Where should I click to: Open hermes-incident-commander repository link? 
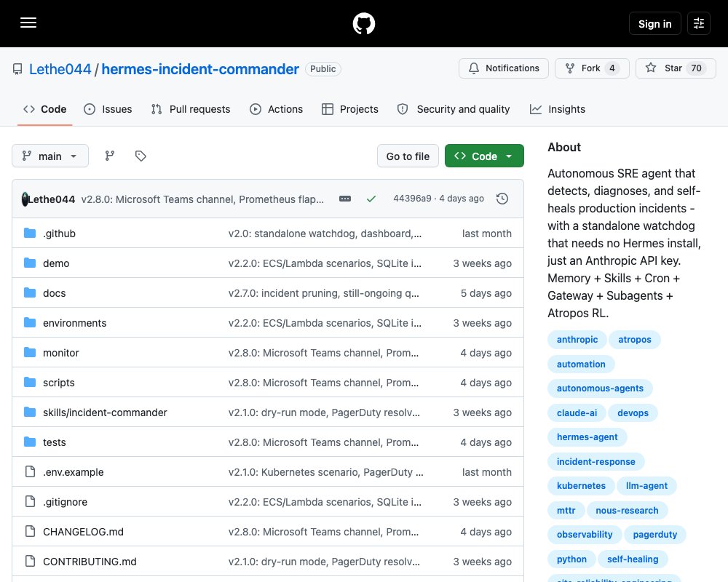200,69
